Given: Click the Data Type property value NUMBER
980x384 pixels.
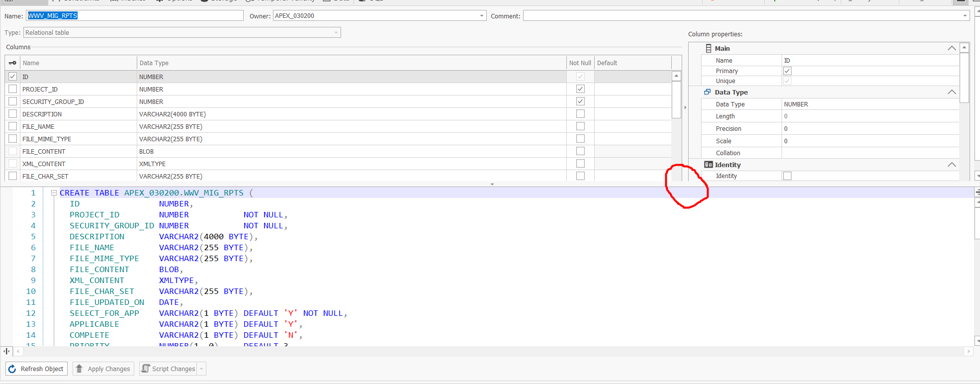Looking at the screenshot, I should [x=870, y=104].
